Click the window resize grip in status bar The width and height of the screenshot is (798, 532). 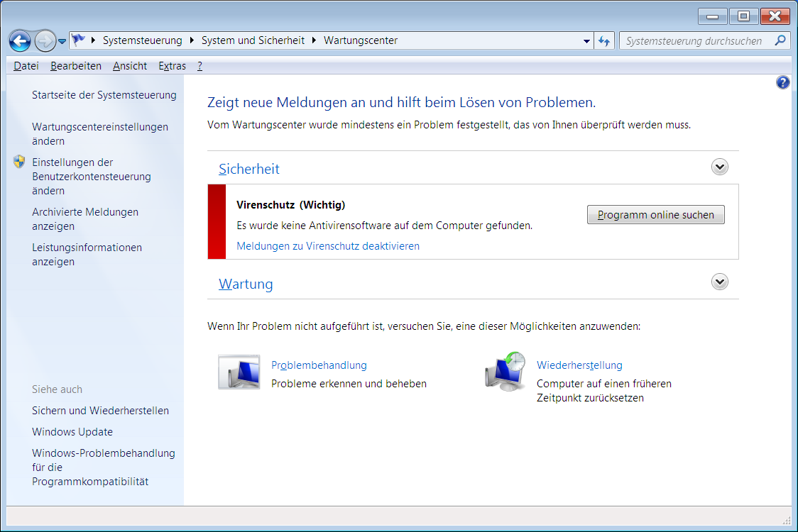(787, 521)
